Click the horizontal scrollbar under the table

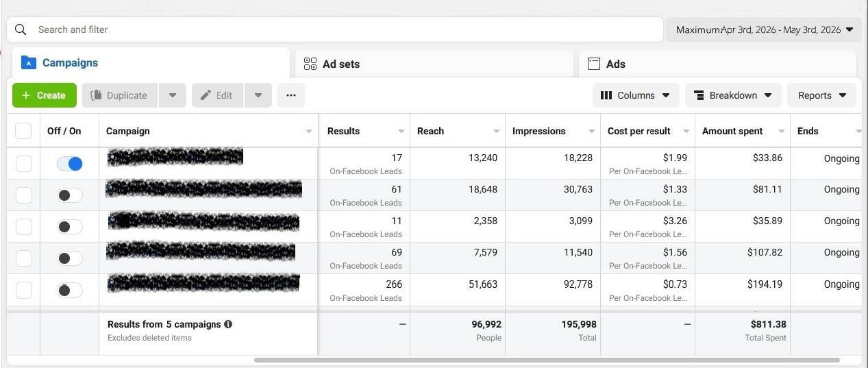[547, 360]
